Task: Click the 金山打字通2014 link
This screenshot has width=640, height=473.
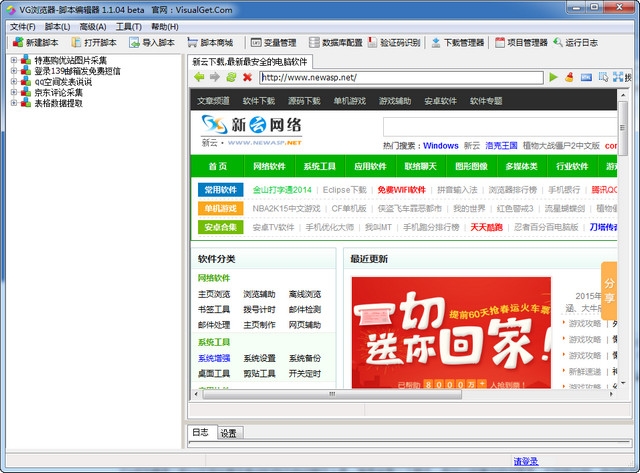Action: pos(282,190)
